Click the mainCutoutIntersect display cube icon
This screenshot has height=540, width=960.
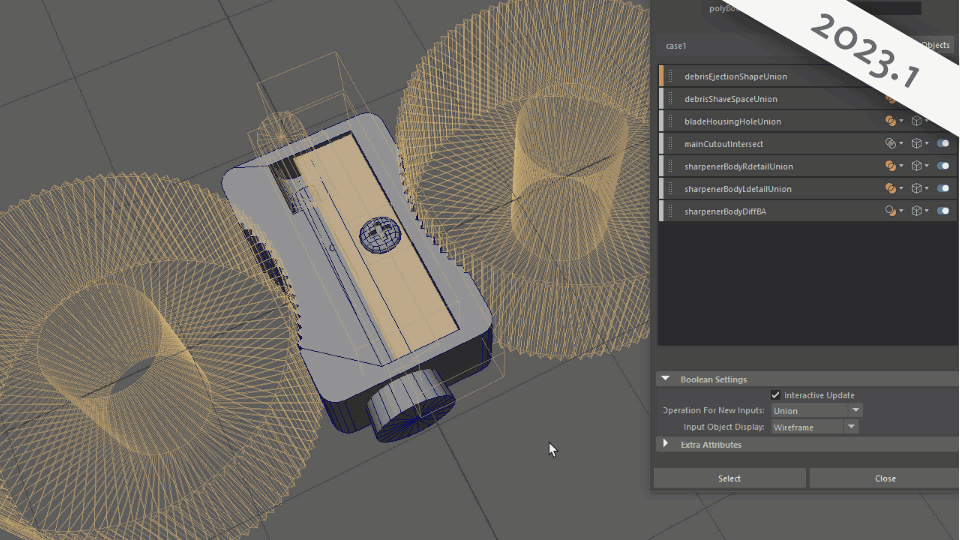coord(916,144)
